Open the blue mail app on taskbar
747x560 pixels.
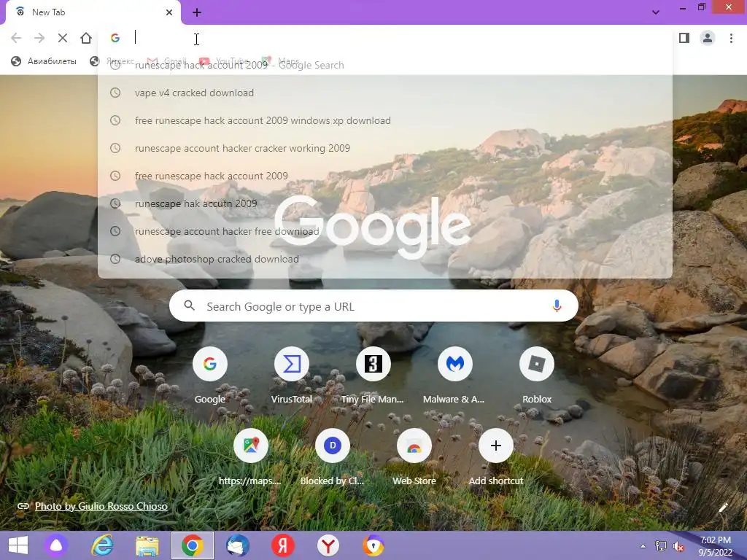point(238,545)
